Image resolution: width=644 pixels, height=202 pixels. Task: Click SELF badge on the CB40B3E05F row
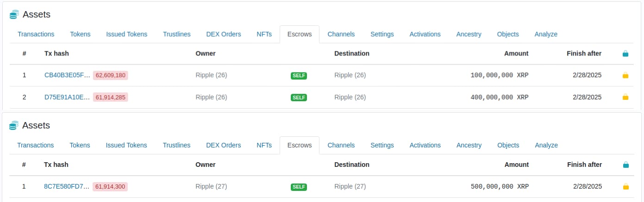[299, 75]
